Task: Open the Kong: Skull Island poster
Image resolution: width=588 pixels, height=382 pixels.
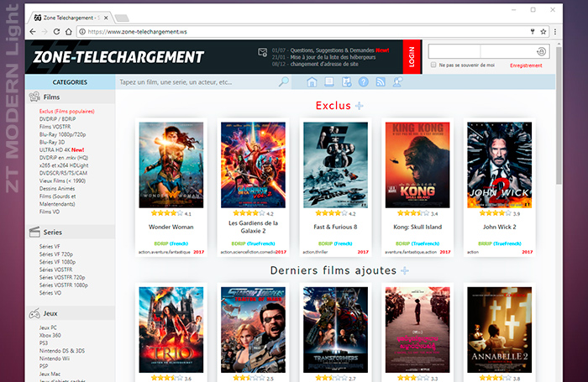Action: tap(417, 165)
